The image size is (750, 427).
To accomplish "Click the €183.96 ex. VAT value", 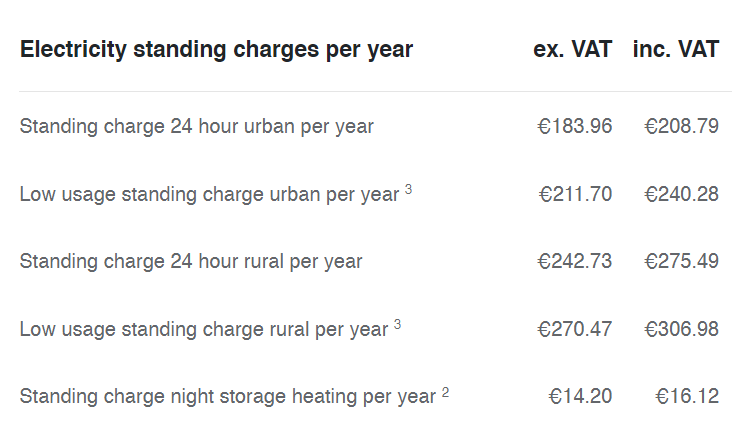I will pos(574,126).
